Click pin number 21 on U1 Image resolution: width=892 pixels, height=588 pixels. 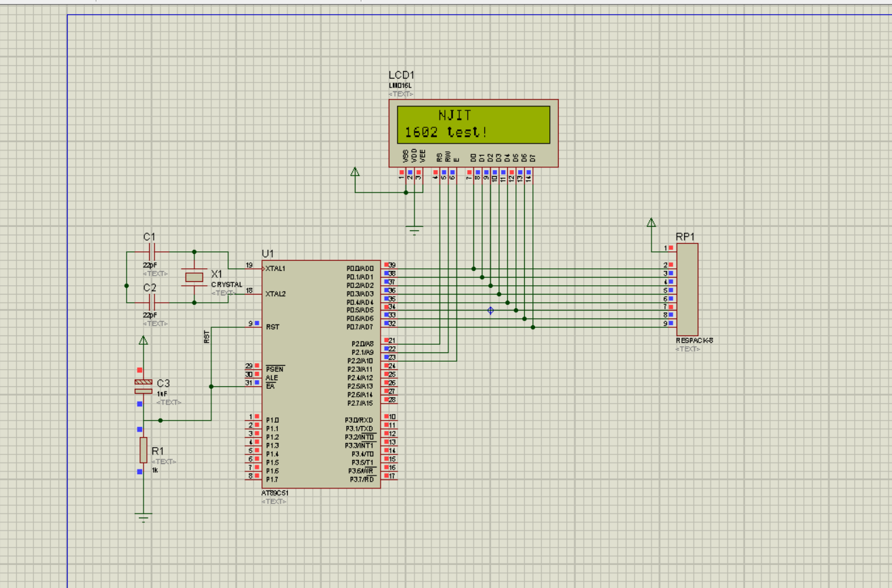[x=392, y=341]
